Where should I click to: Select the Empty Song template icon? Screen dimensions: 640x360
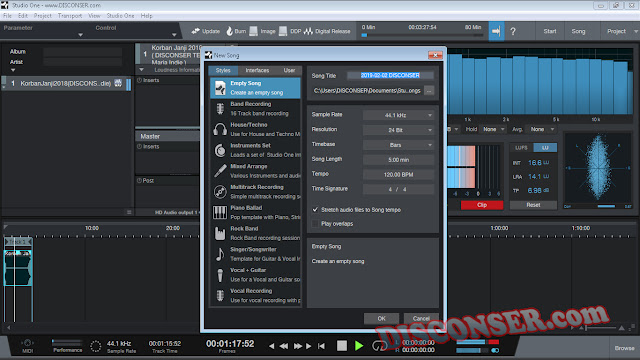[220, 88]
